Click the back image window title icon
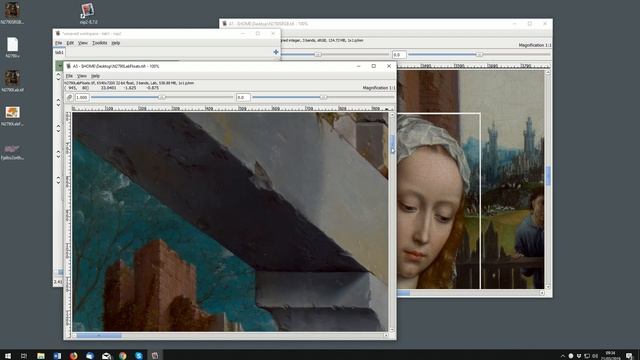The width and height of the screenshot is (640, 360). click(224, 24)
